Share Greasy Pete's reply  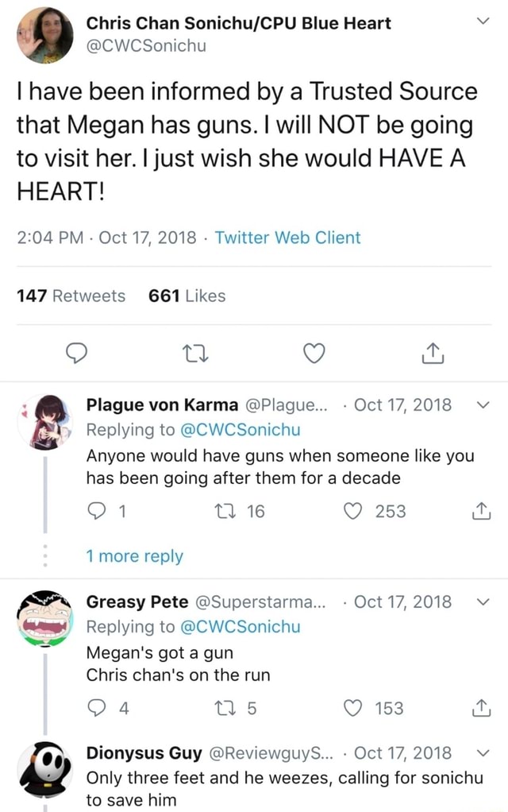[481, 707]
